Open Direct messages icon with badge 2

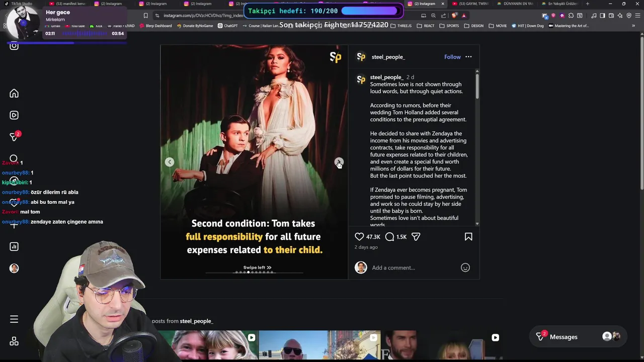[15, 137]
